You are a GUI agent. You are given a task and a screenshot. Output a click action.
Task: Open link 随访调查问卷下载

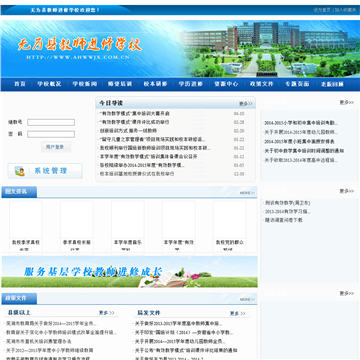pos(284,220)
